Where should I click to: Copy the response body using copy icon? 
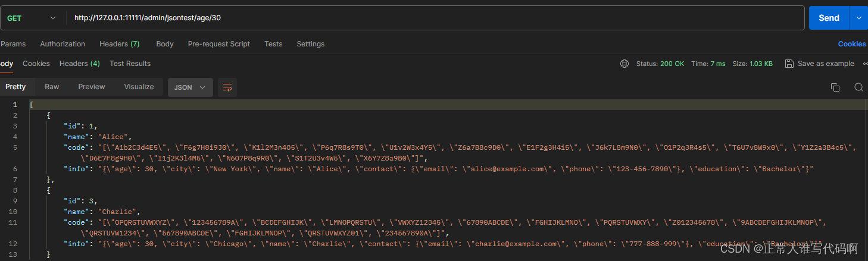coord(835,87)
